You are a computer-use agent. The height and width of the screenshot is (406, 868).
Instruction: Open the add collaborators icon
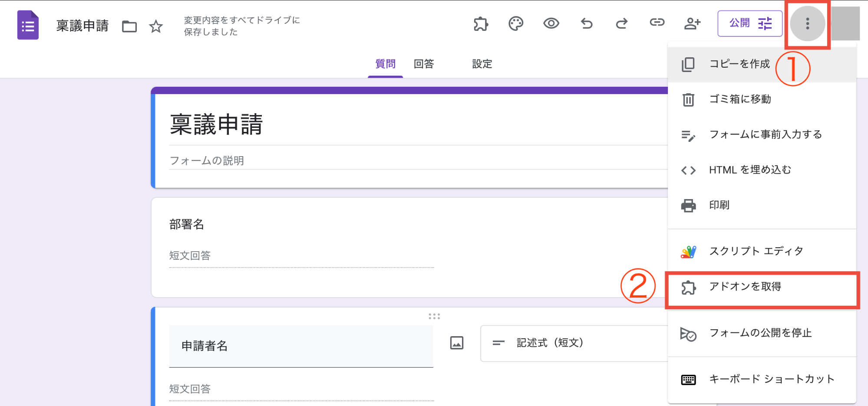[692, 23]
